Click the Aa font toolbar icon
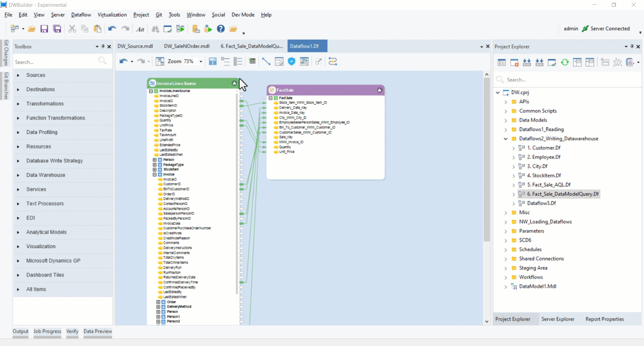Screen dimensions: 644x346 click(x=140, y=29)
